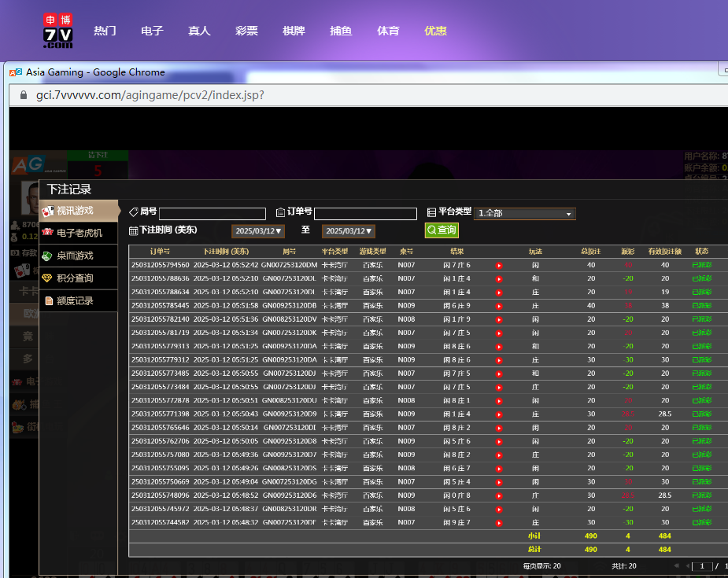Open the 平台类型 dropdown showing 1.全部
Screen dimensions: 728x578
point(525,214)
